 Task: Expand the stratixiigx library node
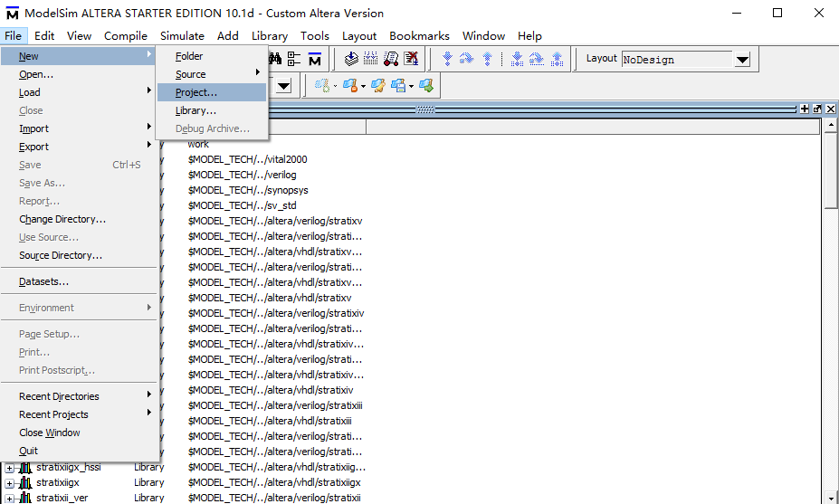tap(10, 483)
